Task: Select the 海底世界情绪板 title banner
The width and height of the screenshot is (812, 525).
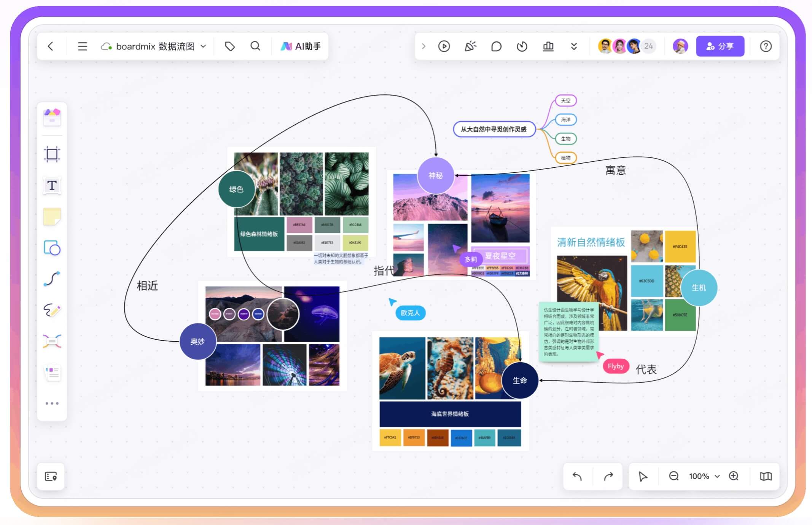Action: pos(450,414)
